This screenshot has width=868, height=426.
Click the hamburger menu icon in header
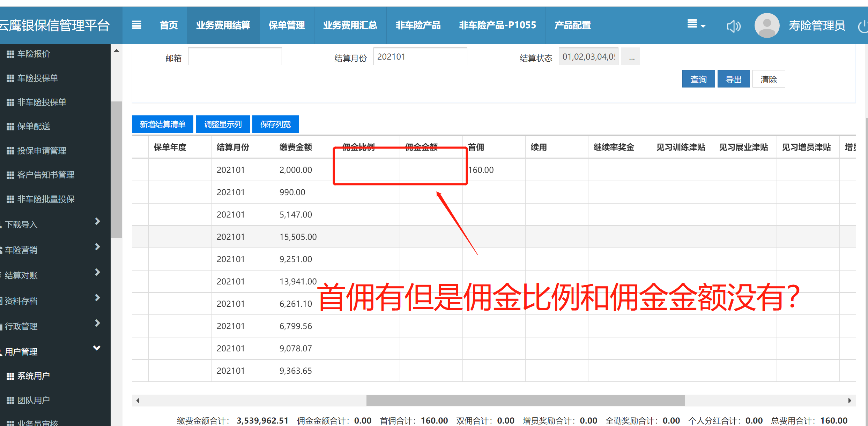136,25
